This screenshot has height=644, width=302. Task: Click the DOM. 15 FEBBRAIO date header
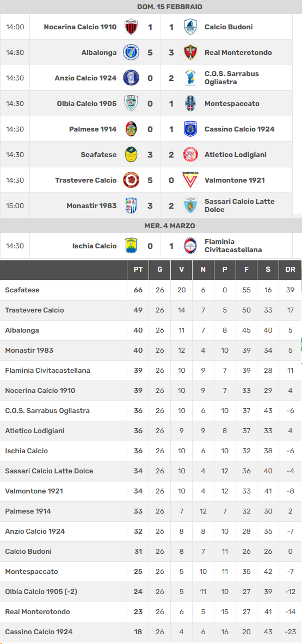170,7
